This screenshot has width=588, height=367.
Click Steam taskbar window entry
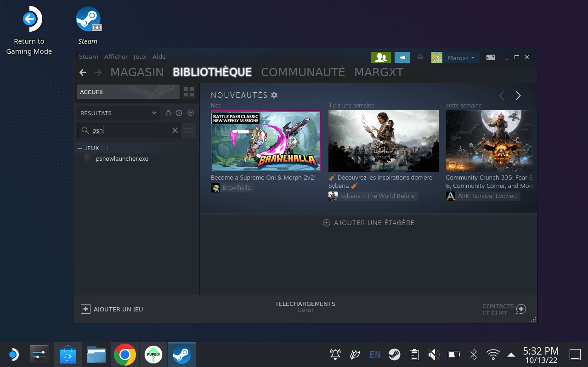tap(182, 355)
